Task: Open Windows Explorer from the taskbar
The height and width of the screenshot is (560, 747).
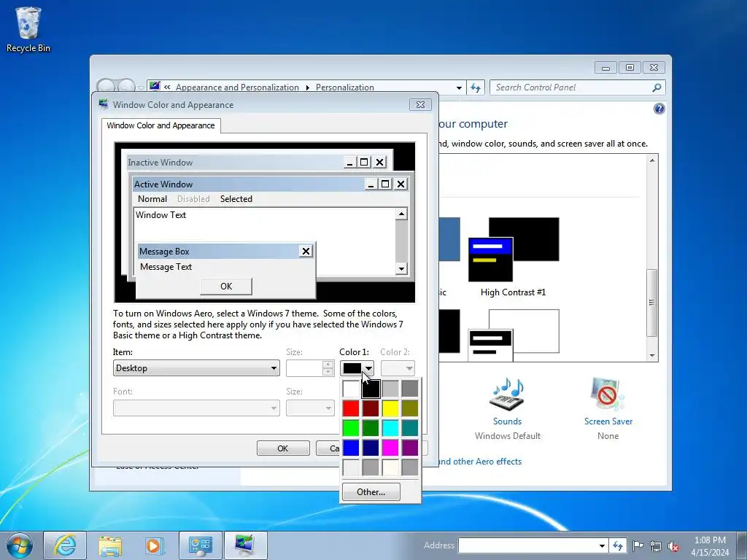Action: click(x=110, y=545)
